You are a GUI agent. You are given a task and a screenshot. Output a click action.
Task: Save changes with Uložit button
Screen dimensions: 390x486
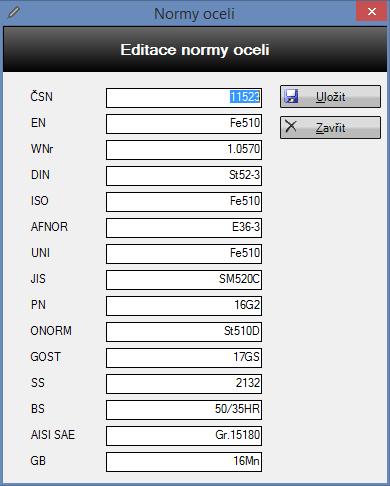[330, 97]
